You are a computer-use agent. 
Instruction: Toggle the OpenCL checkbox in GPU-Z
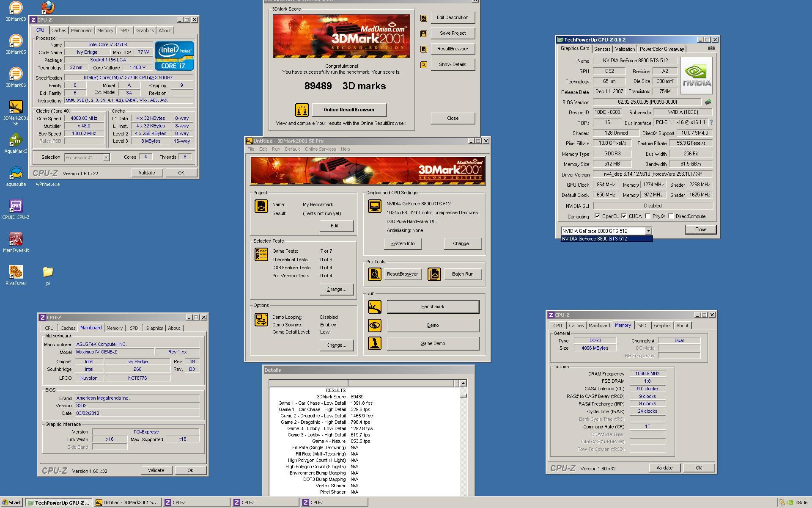pyautogui.click(x=597, y=216)
